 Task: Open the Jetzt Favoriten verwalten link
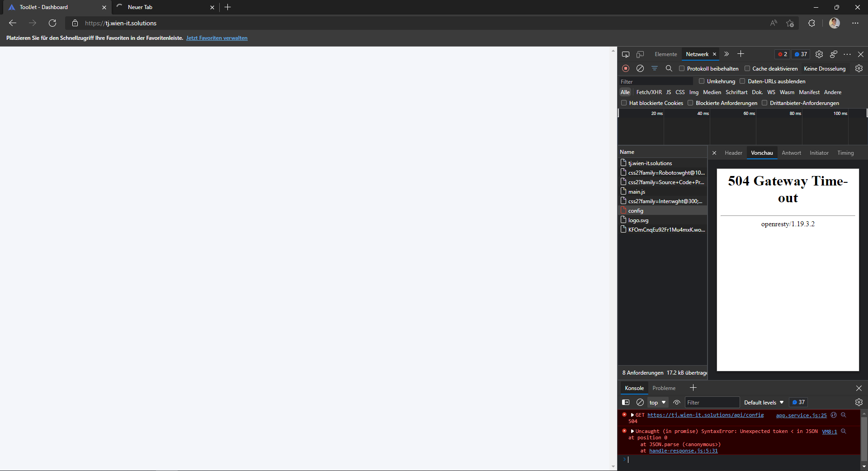tap(217, 38)
